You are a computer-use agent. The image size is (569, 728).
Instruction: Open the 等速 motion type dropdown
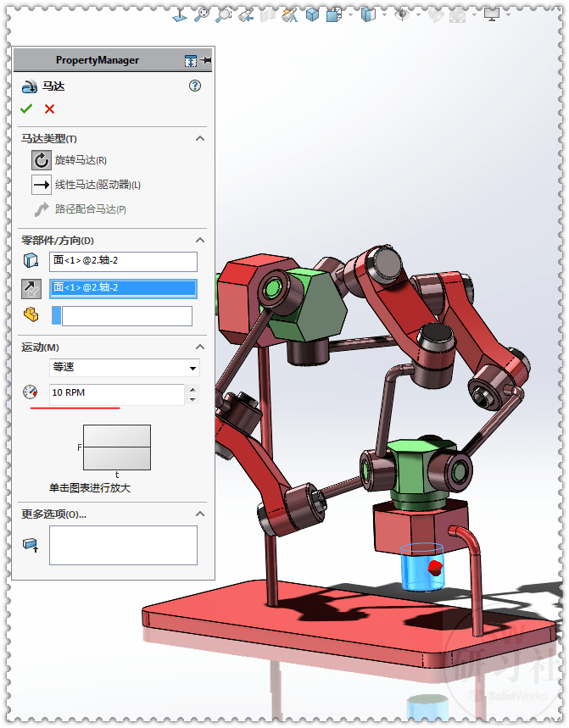[x=192, y=368]
